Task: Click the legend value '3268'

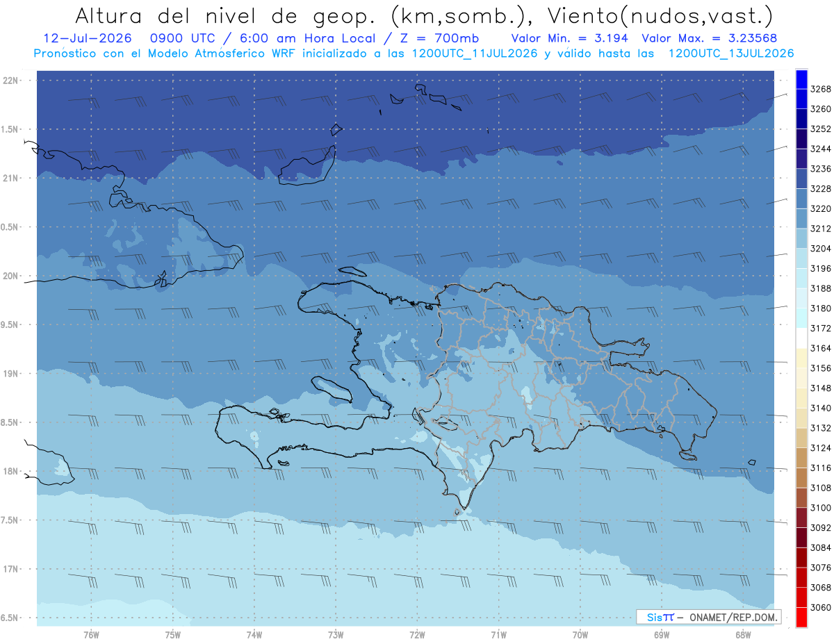Action: (x=821, y=89)
